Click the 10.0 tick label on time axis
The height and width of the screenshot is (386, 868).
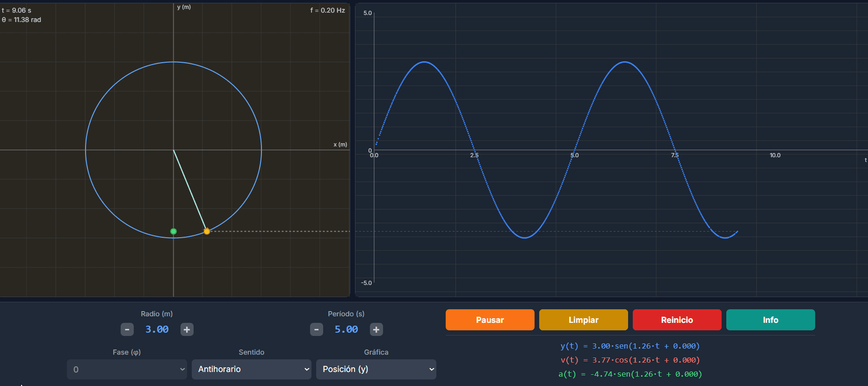tap(775, 155)
